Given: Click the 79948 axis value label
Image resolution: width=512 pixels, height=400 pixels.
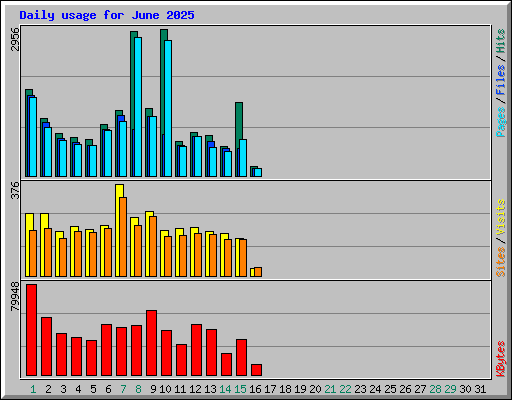Looking at the screenshot, I should [x=15, y=297].
